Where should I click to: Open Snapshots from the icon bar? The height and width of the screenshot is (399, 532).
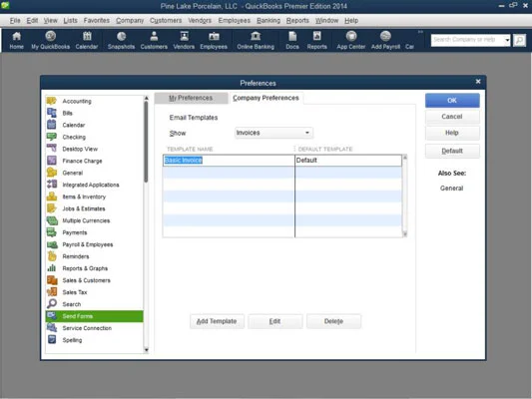(121, 40)
